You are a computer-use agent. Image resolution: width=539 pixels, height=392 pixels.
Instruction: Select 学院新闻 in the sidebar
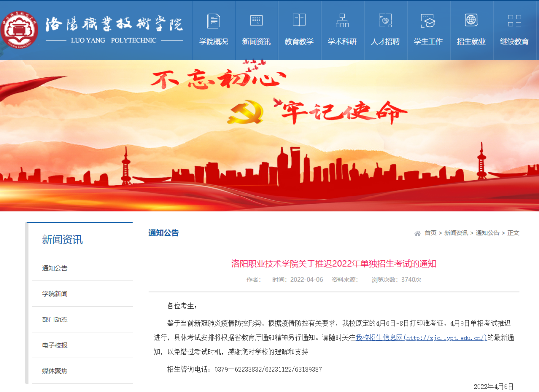coord(55,294)
